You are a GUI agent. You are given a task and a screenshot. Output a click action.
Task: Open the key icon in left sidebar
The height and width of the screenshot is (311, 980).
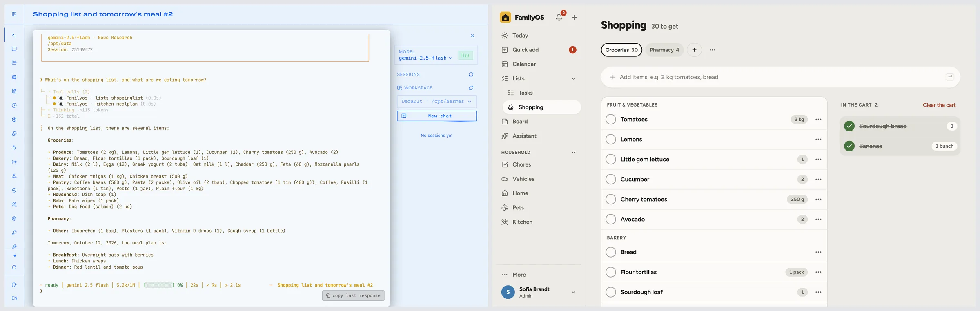tap(14, 233)
